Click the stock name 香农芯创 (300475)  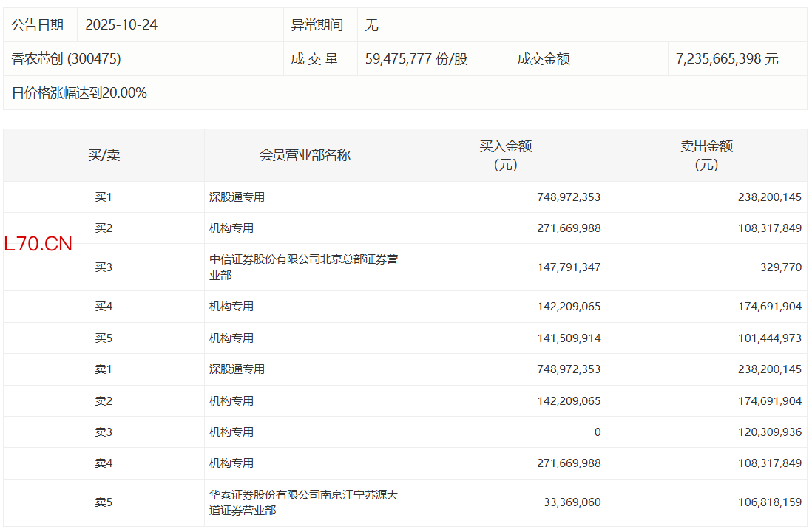pyautogui.click(x=67, y=59)
